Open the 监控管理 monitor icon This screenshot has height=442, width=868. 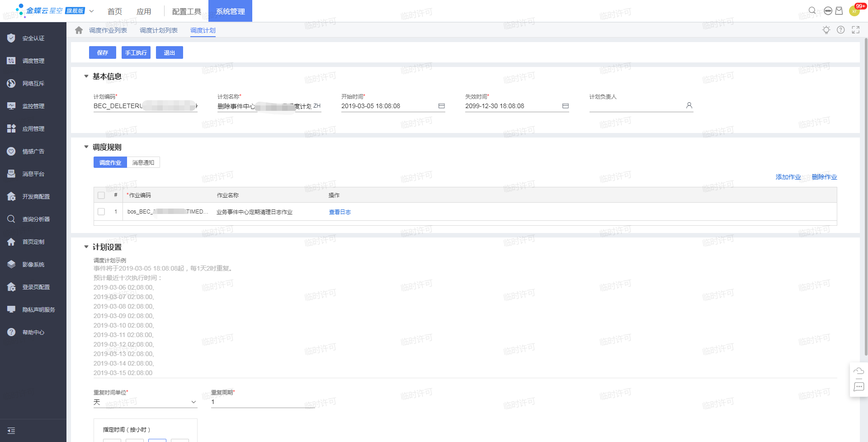(x=11, y=106)
